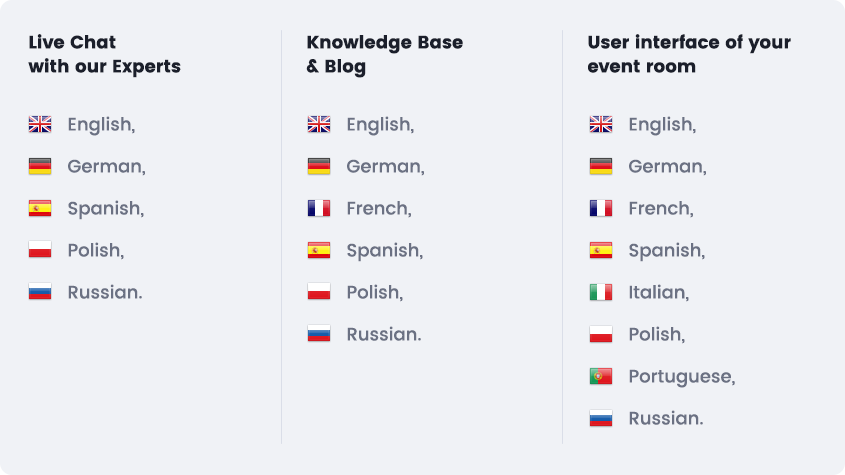Select the Russian flag under Live Chat
The image size is (845, 475).
click(x=40, y=292)
